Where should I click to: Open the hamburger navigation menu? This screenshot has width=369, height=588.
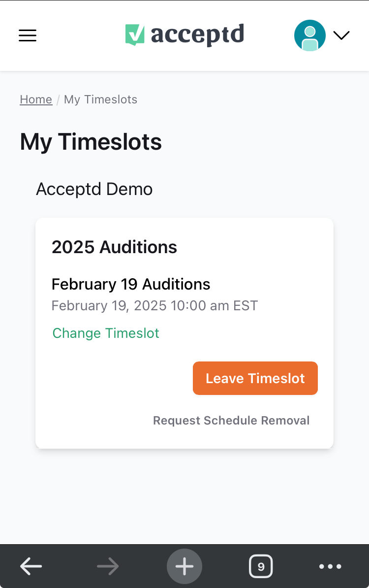click(28, 35)
